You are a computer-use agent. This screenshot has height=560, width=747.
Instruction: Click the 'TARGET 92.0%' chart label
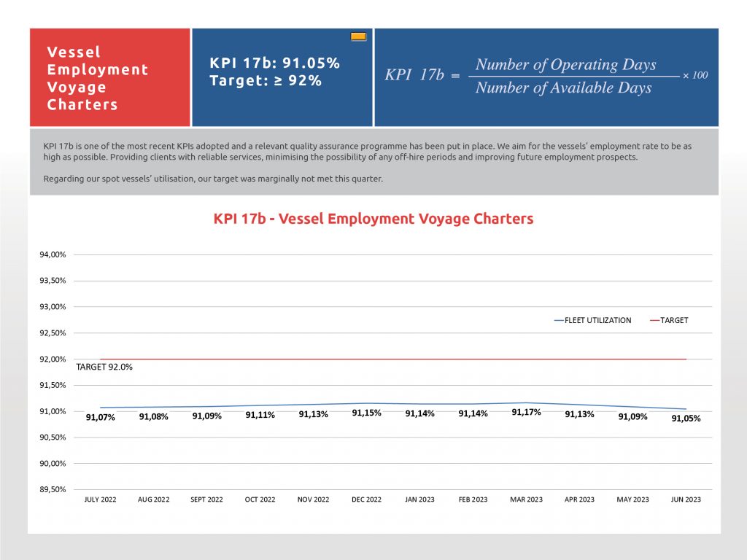tap(104, 367)
